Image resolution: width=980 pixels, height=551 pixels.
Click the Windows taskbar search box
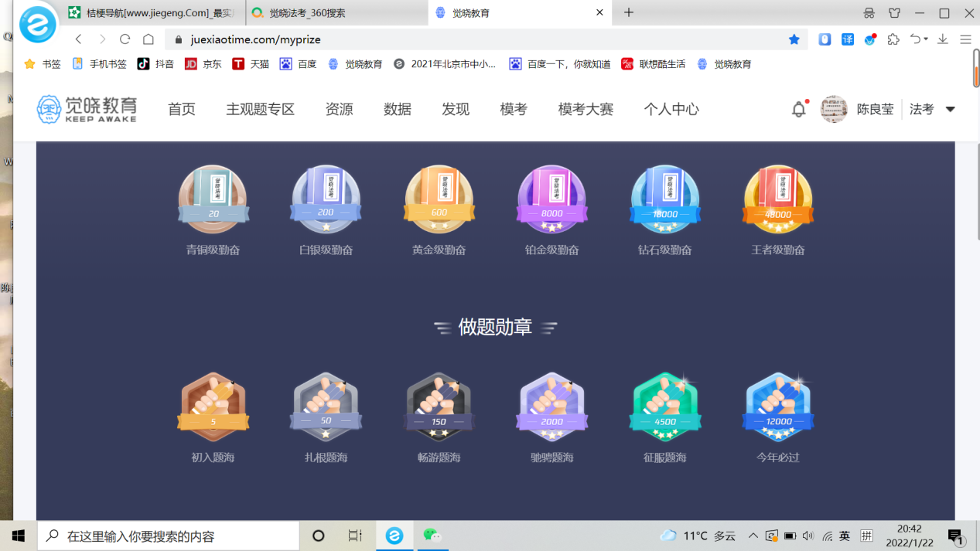(x=168, y=536)
